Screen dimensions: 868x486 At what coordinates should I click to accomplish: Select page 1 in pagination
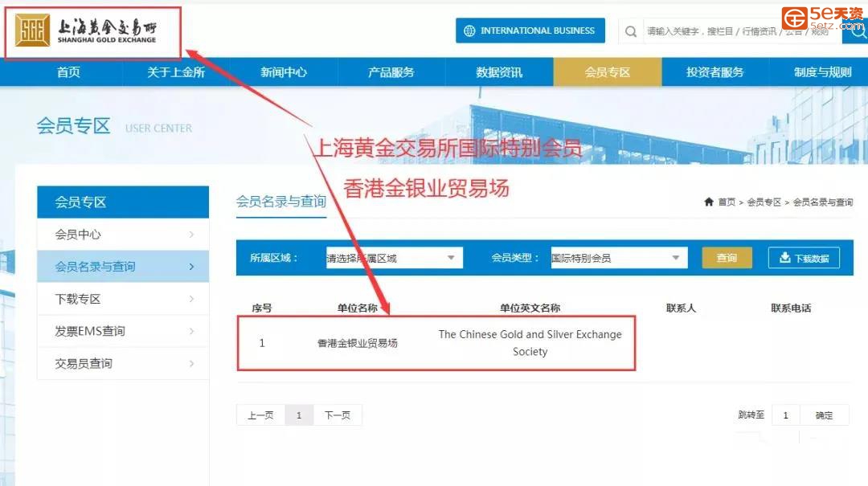coord(299,415)
